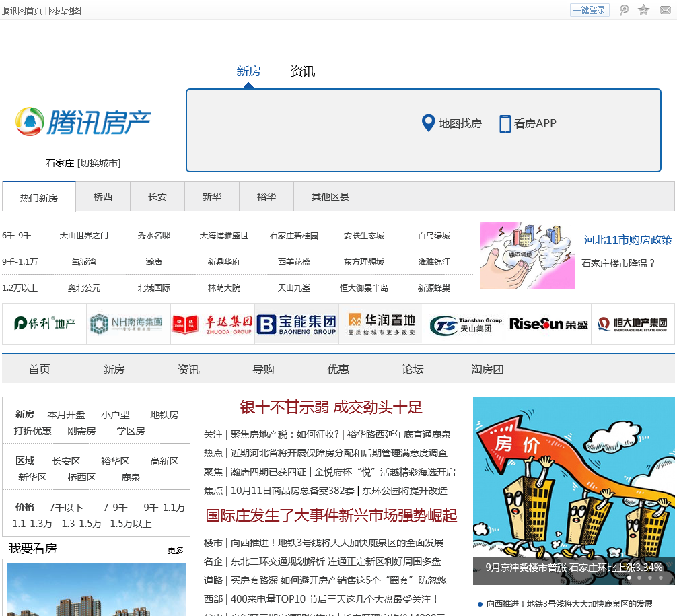677x616 pixels.
Task: Click the star favorites icon in top bar
Action: 644,10
